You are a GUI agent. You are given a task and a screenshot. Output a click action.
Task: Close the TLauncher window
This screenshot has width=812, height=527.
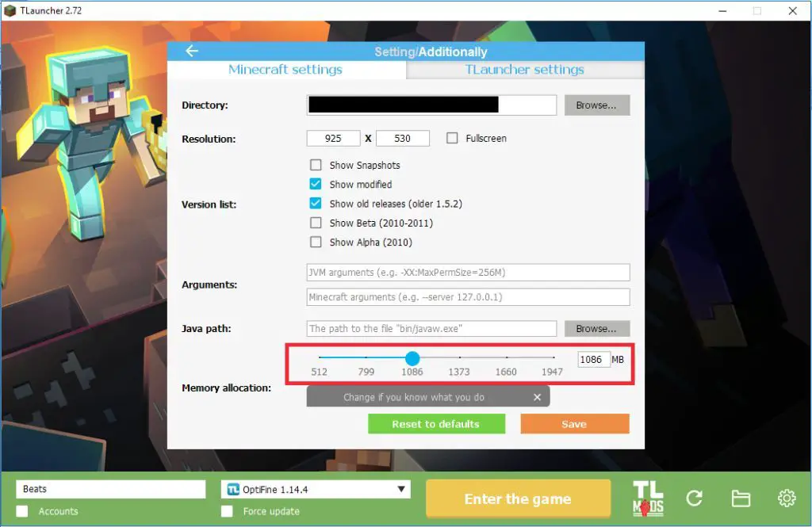click(x=792, y=11)
